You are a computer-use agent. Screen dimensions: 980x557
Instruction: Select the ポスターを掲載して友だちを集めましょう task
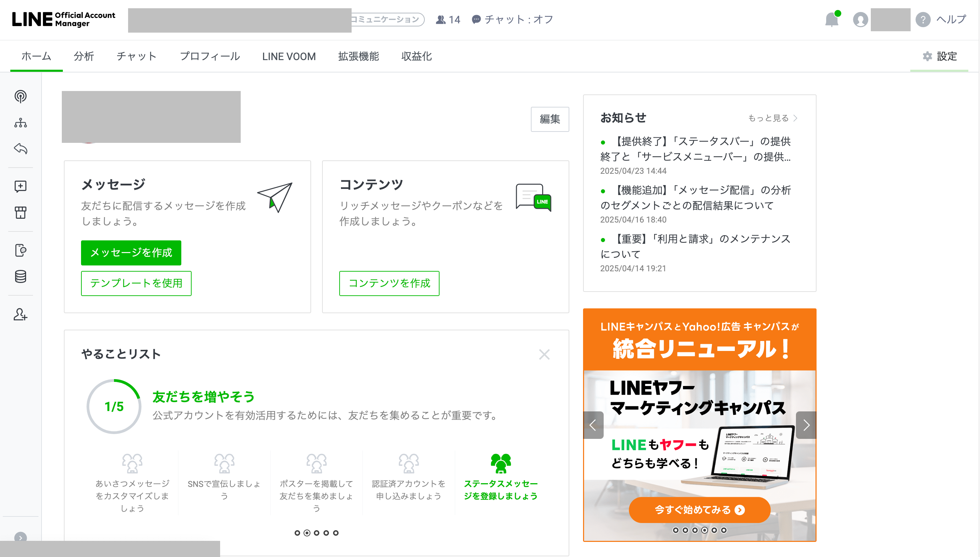316,483
